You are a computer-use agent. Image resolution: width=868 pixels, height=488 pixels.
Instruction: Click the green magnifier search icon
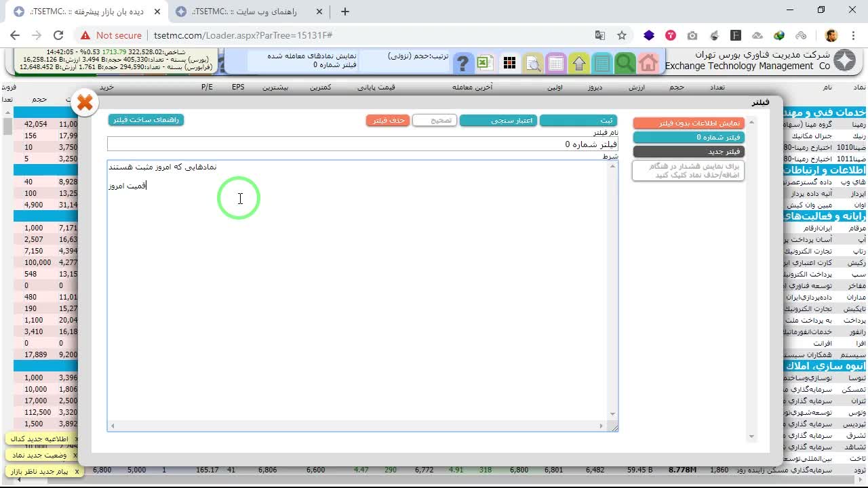pos(625,64)
